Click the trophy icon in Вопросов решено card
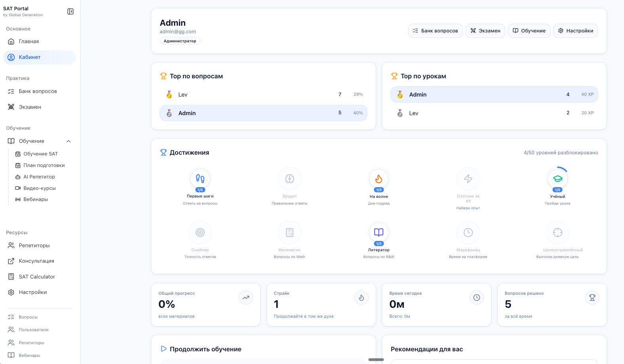The width and height of the screenshot is (624, 364). (x=592, y=298)
